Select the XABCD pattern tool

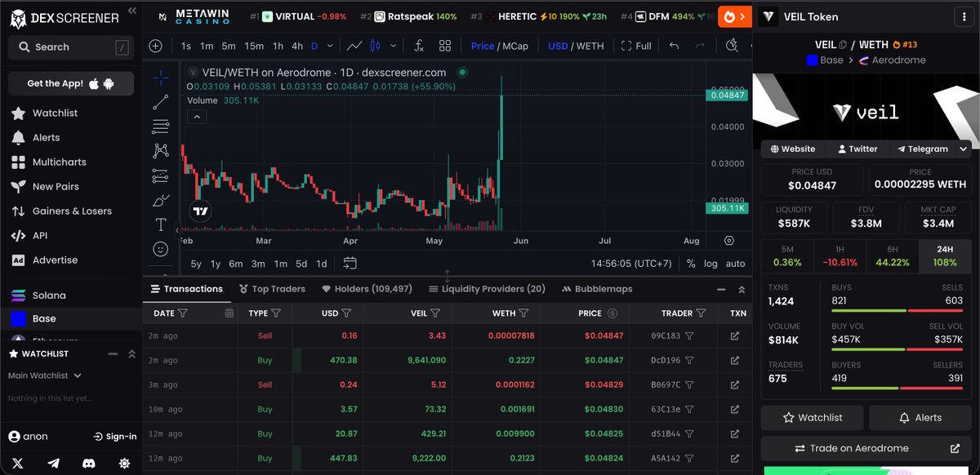(161, 151)
